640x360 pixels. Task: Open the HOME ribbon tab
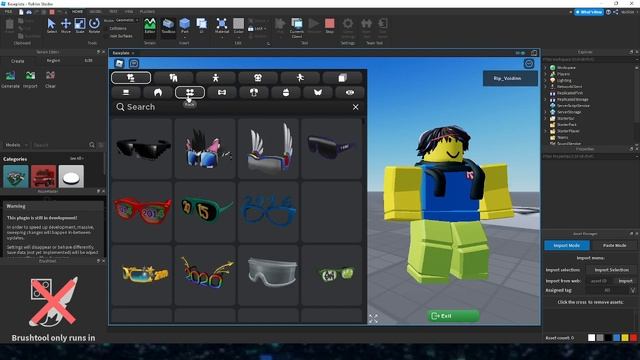(x=77, y=12)
